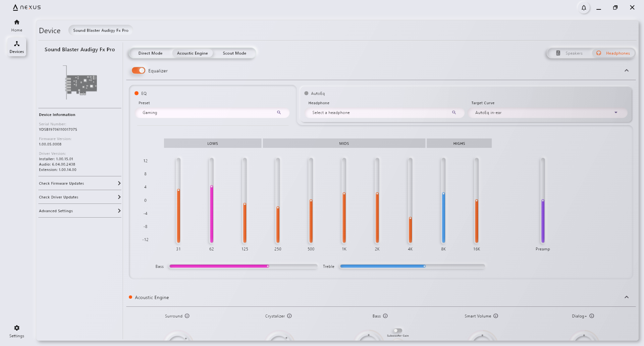Show Dialog+ info icon
Screen dimensions: 644x346
coord(592,316)
